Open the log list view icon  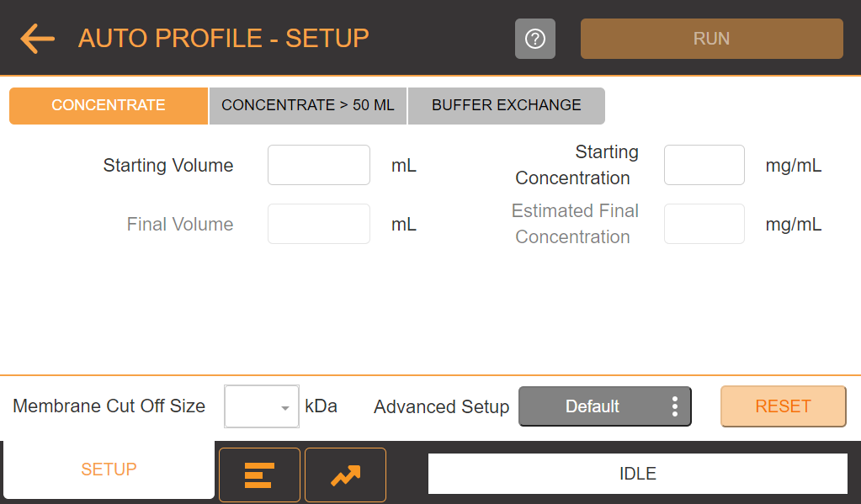click(x=259, y=475)
